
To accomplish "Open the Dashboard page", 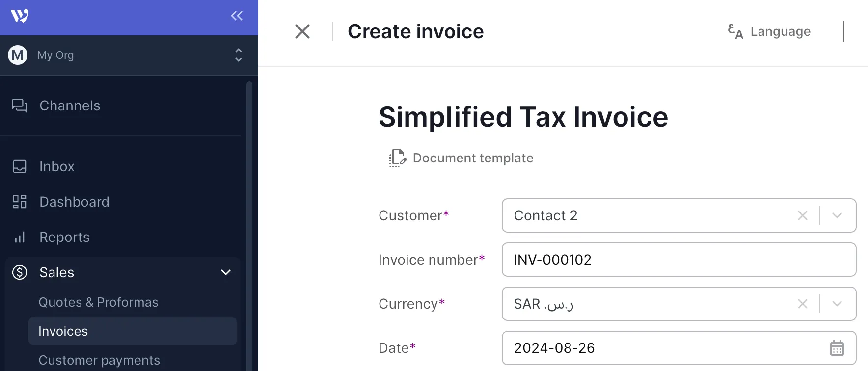I will click(x=74, y=202).
